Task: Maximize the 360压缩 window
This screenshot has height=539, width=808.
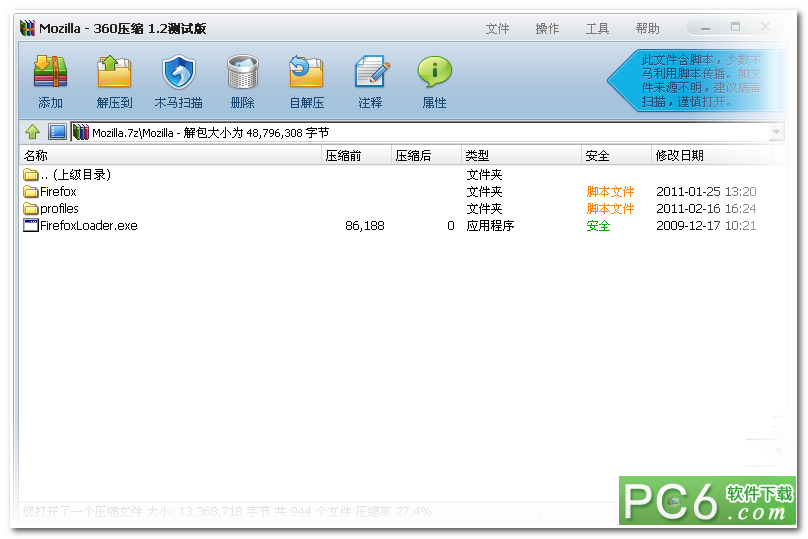Action: click(x=735, y=27)
